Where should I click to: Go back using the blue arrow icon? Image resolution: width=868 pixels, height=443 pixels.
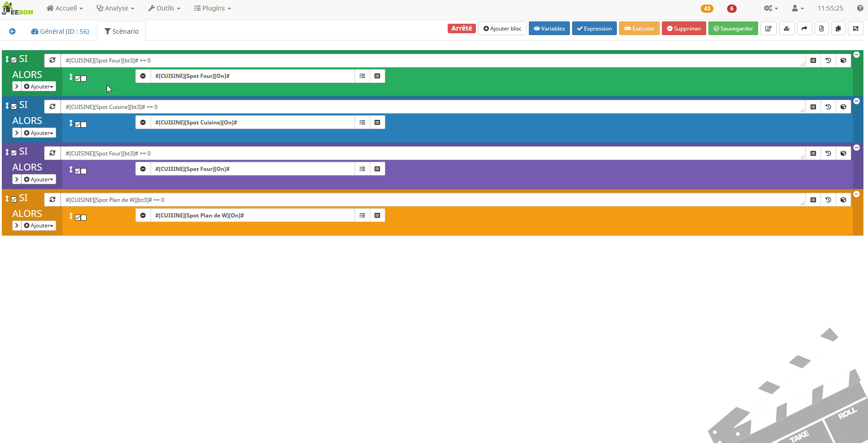[x=12, y=31]
